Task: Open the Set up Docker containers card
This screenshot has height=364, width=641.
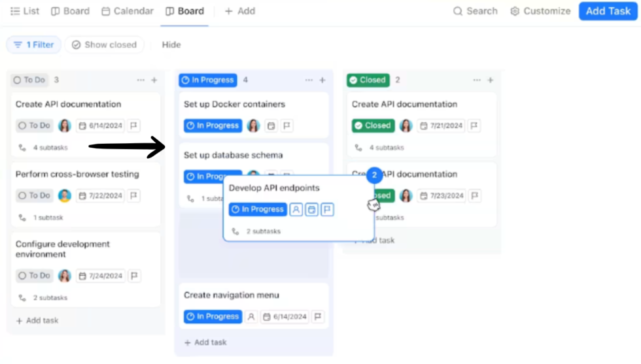Action: [x=234, y=105]
